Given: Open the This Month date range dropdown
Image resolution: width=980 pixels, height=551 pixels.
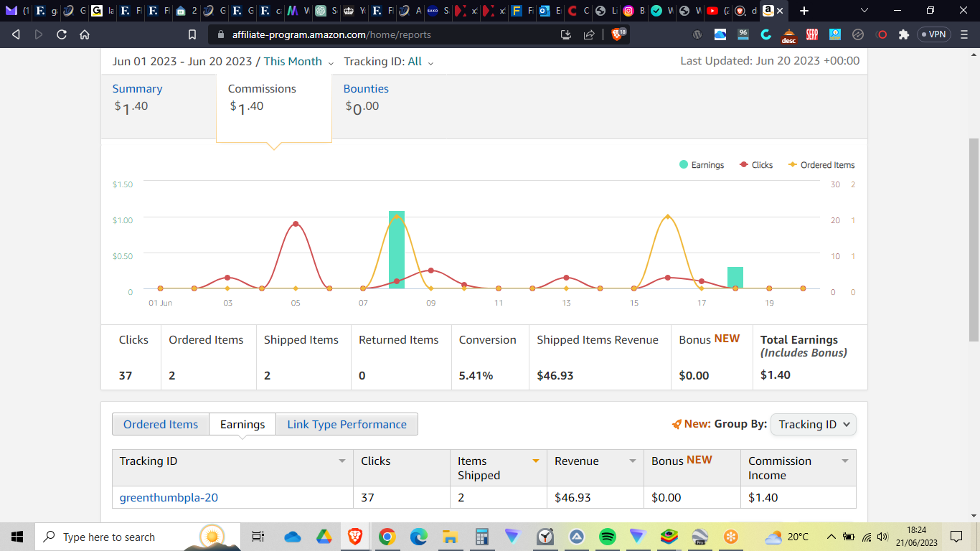Looking at the screenshot, I should (298, 62).
